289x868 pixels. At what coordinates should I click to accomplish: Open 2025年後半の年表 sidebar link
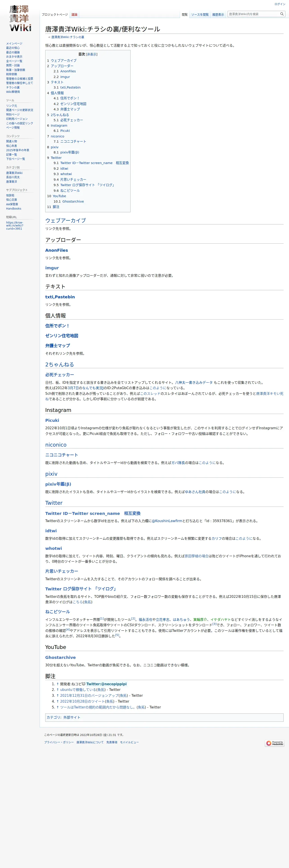18,150
